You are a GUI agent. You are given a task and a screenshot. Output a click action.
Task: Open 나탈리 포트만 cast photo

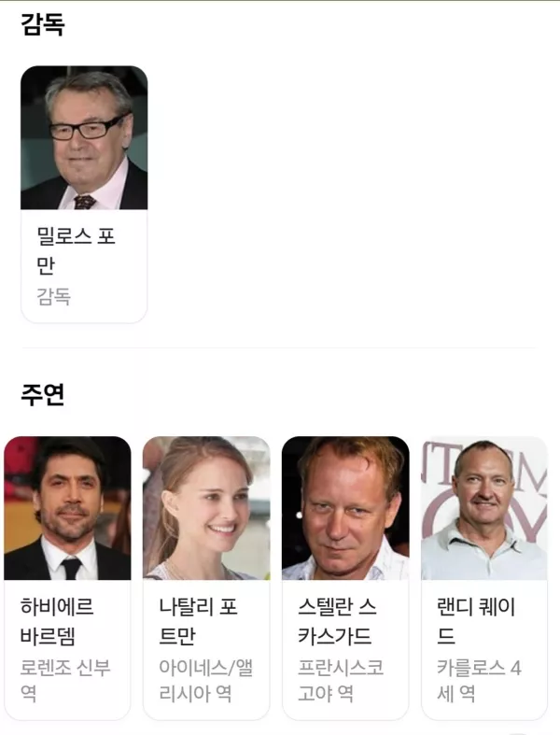tap(206, 508)
